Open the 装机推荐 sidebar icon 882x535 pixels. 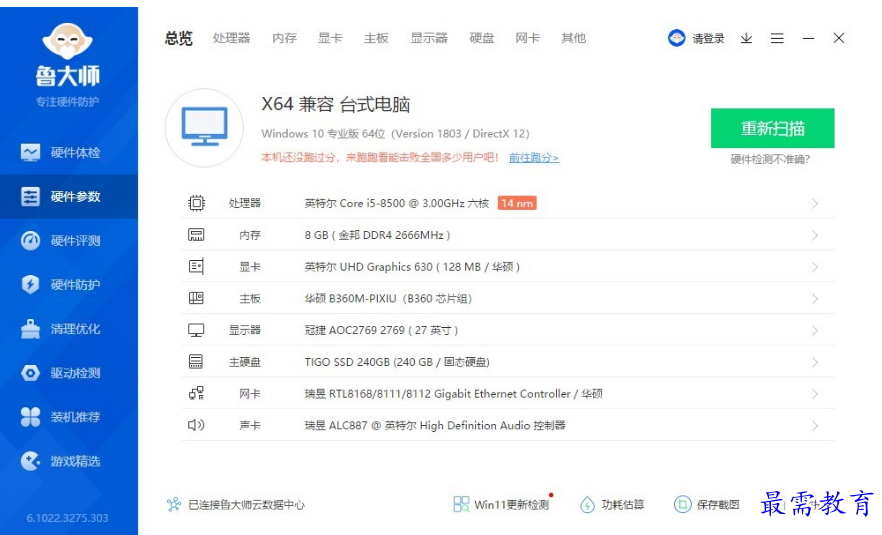(30, 417)
